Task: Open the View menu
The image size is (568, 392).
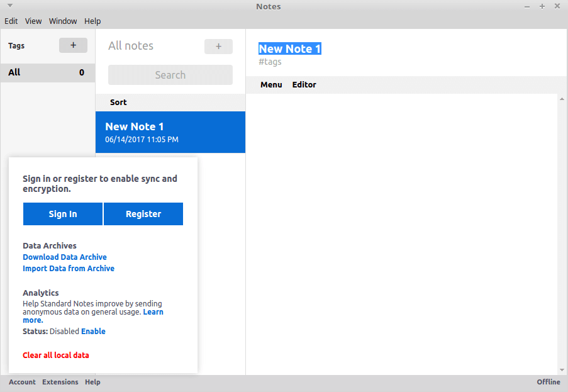Action: 33,21
